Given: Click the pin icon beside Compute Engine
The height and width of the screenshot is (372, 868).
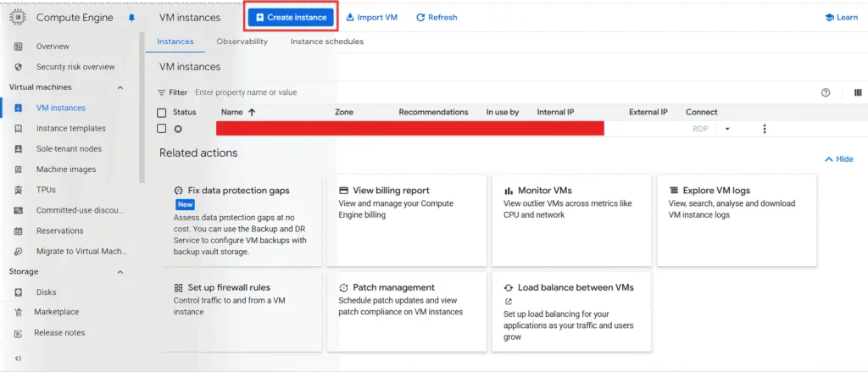Looking at the screenshot, I should point(131,18).
